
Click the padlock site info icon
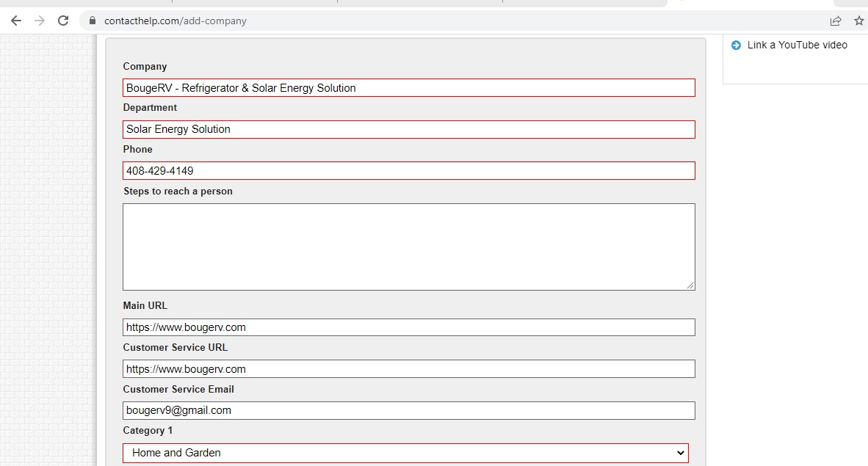93,21
